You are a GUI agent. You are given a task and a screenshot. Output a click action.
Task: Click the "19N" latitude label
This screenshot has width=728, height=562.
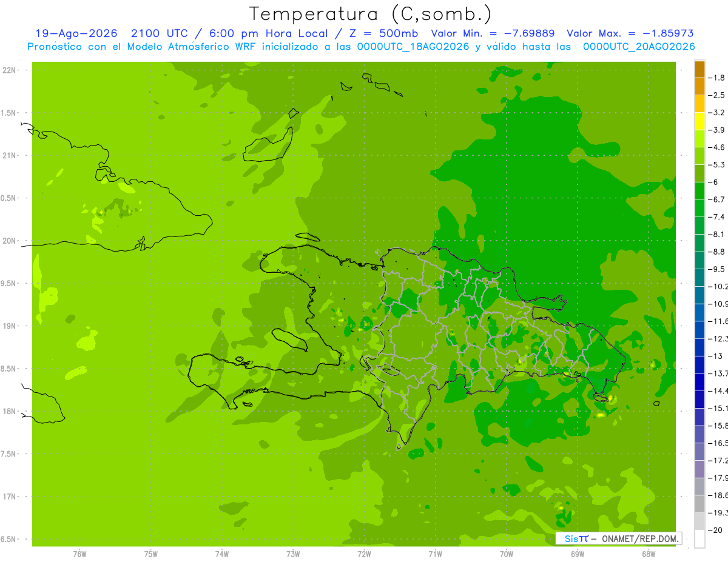(x=10, y=326)
